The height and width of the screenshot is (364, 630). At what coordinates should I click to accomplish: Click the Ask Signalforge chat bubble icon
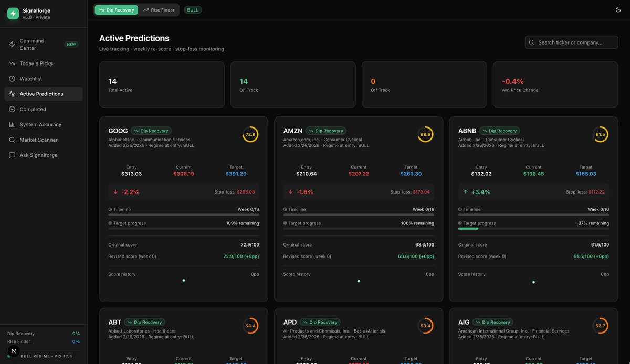[12, 155]
